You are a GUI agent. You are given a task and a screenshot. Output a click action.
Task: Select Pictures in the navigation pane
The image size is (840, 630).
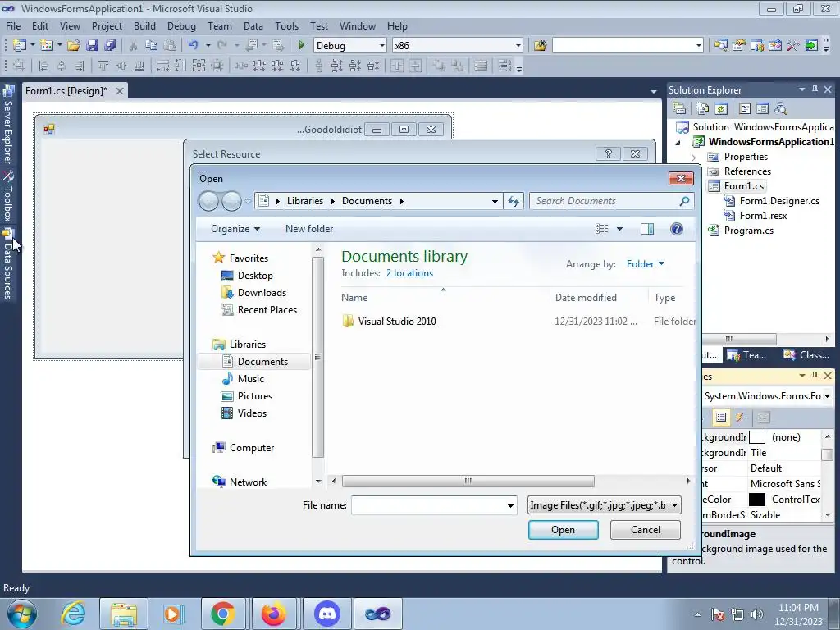coord(255,396)
